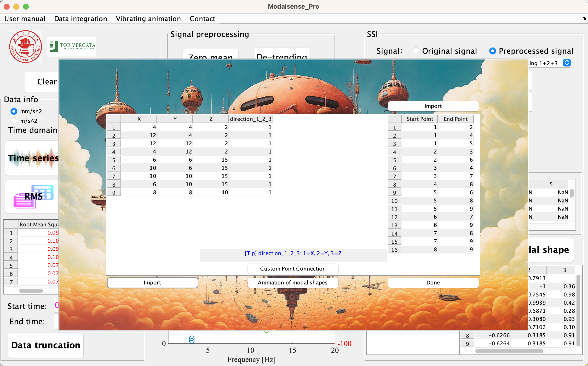Click the De-trending preprocessing button

coord(282,53)
